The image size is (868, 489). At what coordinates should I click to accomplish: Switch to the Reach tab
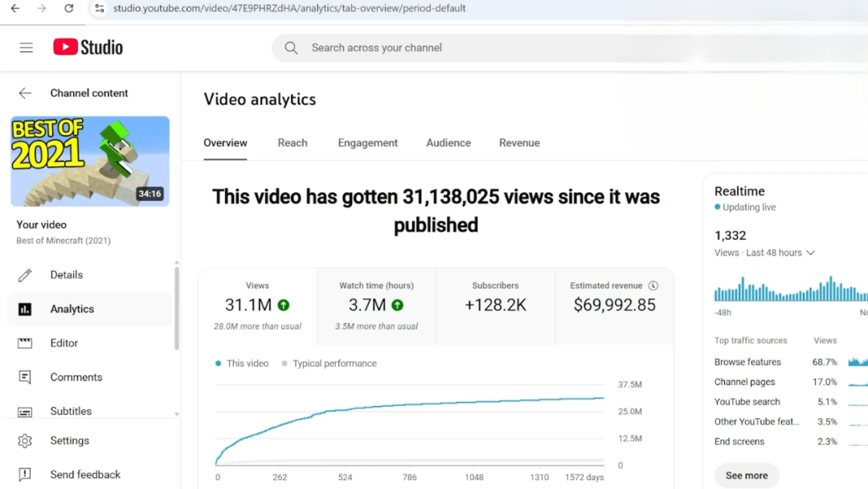(293, 142)
